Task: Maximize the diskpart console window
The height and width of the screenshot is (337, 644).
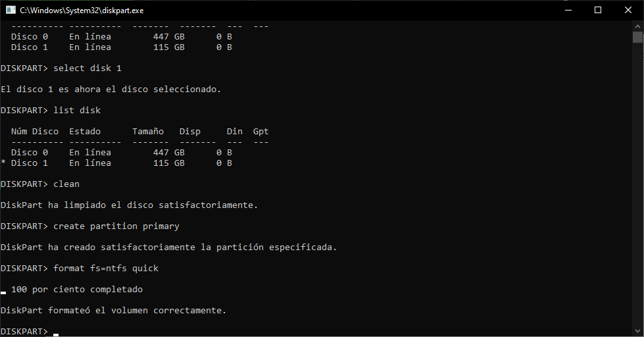Action: click(x=597, y=10)
